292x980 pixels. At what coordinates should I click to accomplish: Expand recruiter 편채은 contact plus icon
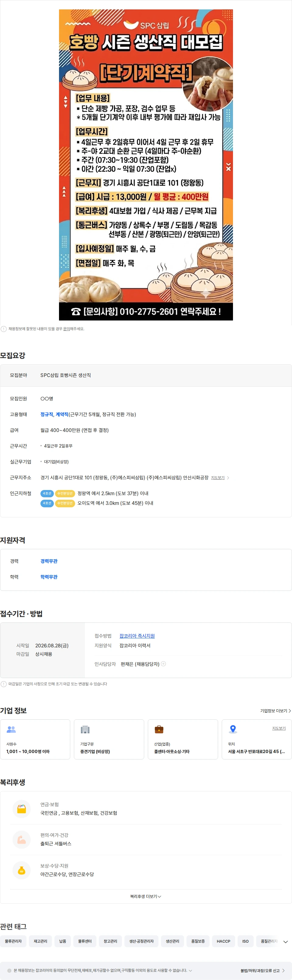[x=163, y=664]
